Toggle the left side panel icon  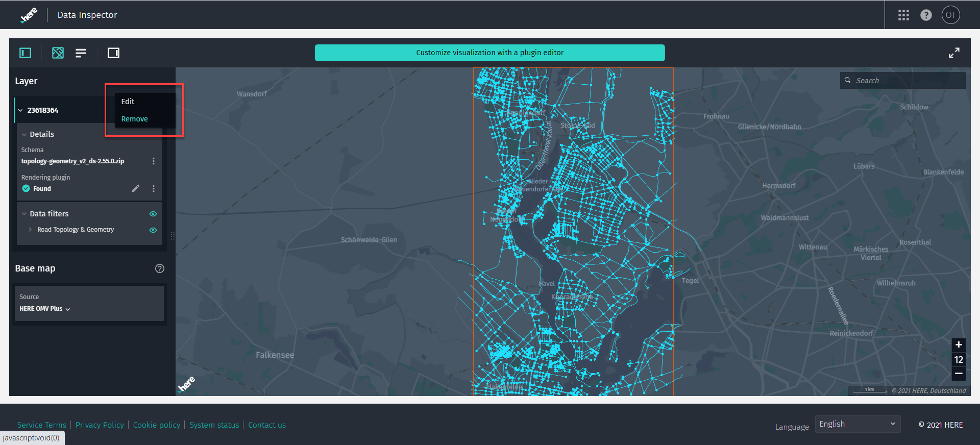pos(25,53)
